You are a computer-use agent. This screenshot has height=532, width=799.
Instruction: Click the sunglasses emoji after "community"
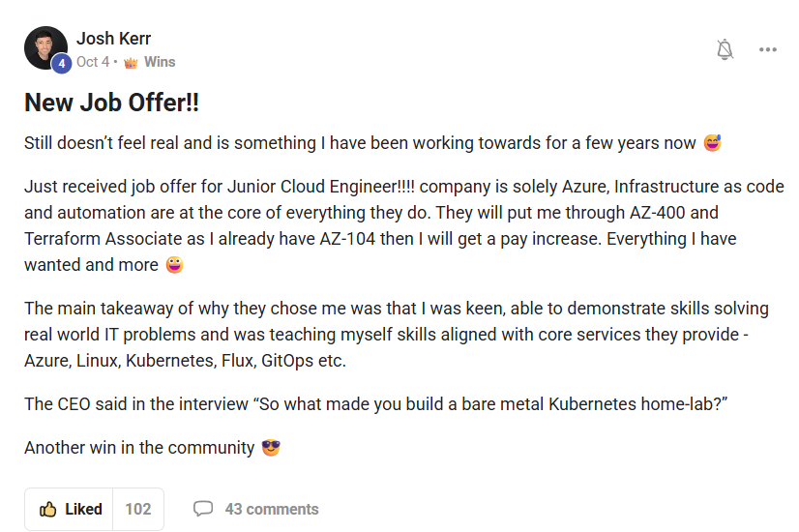pyautogui.click(x=271, y=448)
